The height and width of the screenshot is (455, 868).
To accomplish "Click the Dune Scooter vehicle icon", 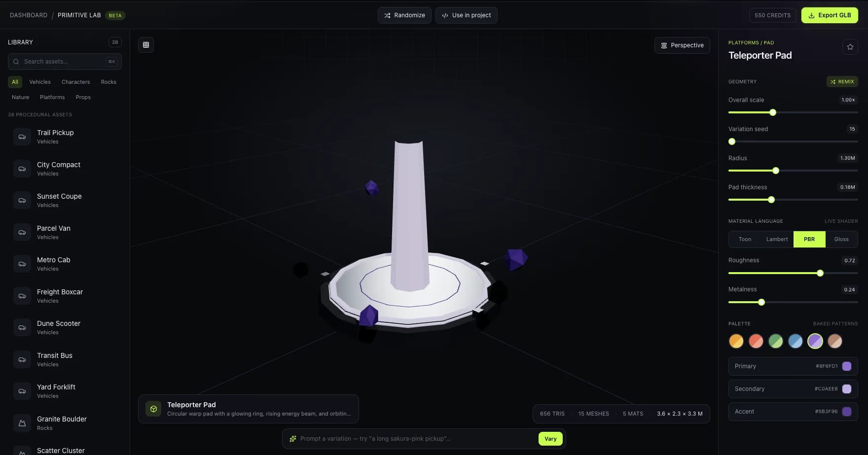I will click(22, 328).
